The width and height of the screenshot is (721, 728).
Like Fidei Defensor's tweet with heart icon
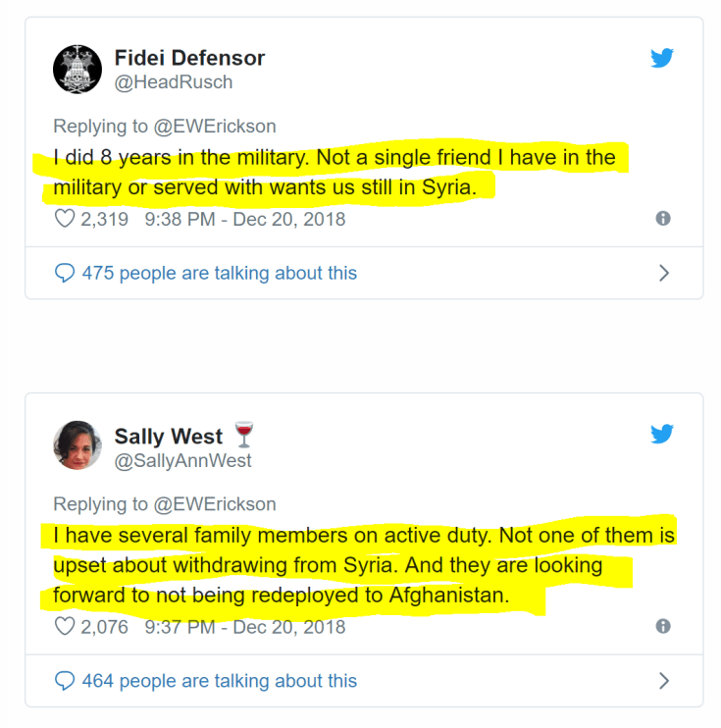[65, 219]
